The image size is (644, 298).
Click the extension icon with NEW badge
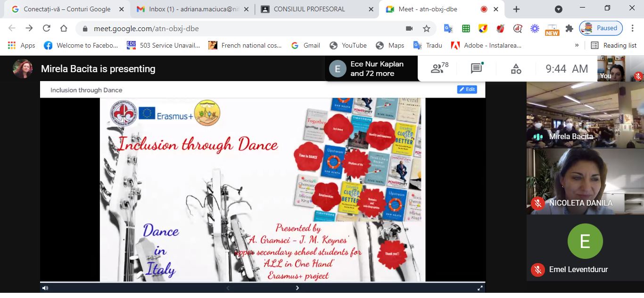point(552,29)
